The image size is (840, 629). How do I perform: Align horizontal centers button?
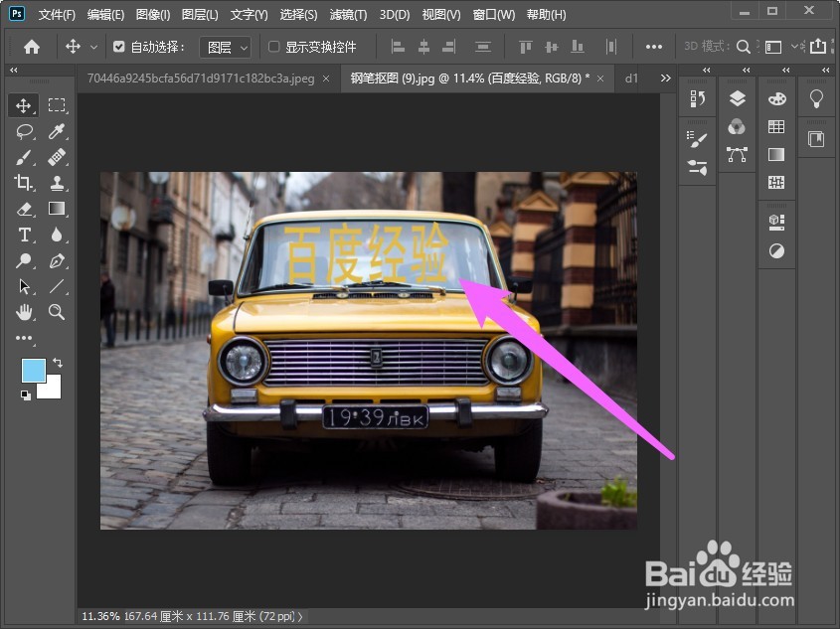point(423,47)
